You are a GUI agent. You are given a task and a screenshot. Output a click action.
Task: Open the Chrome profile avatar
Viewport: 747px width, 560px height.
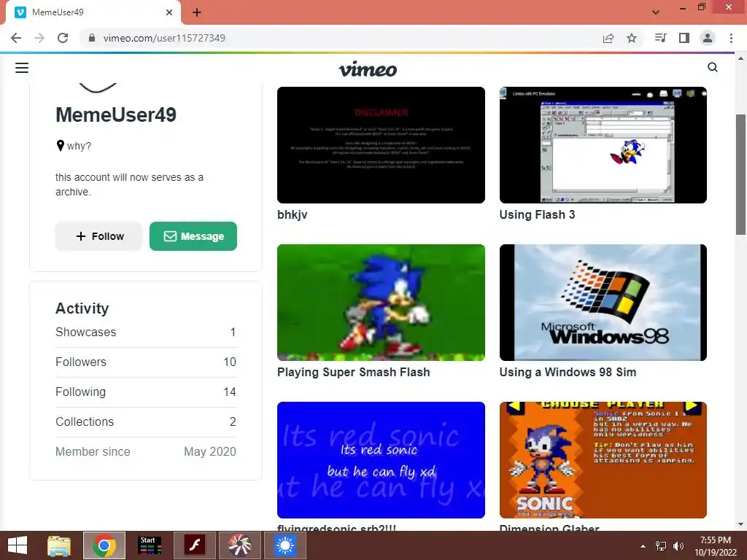point(708,38)
